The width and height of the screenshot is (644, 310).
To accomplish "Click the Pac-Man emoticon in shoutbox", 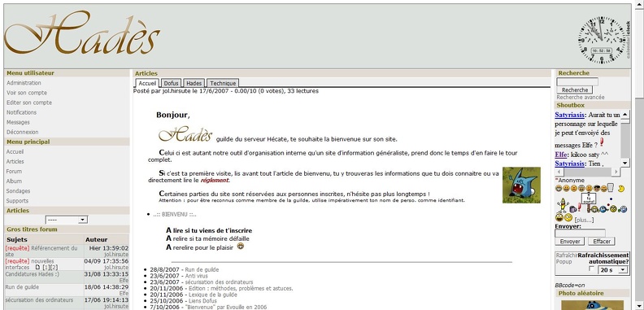I will [x=621, y=189].
